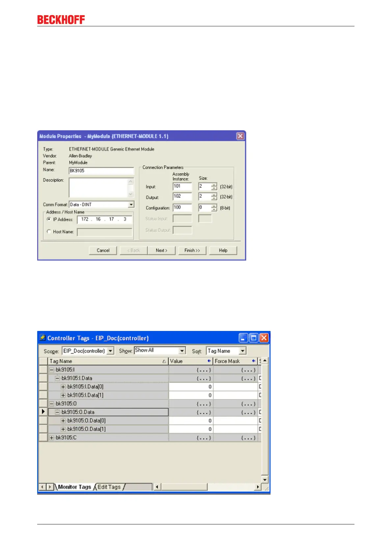The image size is (392, 554).
Task: Open the Scope dropdown EIP_Doc(controller)
Action: point(111,351)
